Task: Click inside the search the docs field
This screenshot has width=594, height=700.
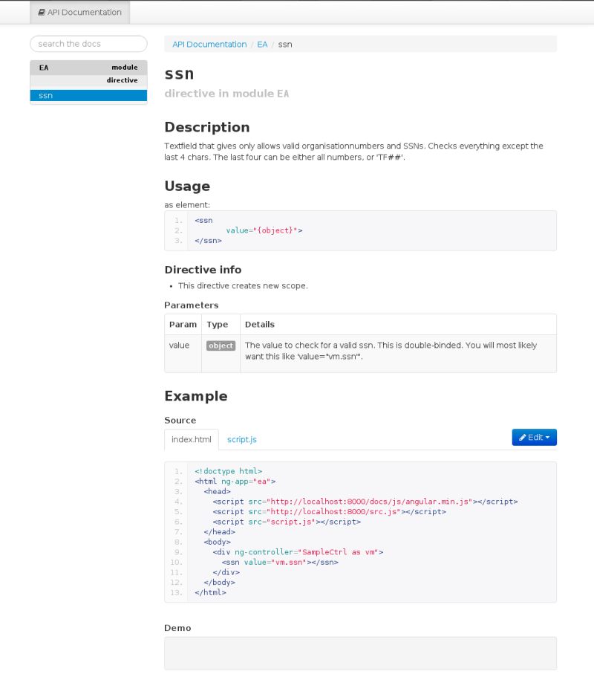Action: coord(88,43)
